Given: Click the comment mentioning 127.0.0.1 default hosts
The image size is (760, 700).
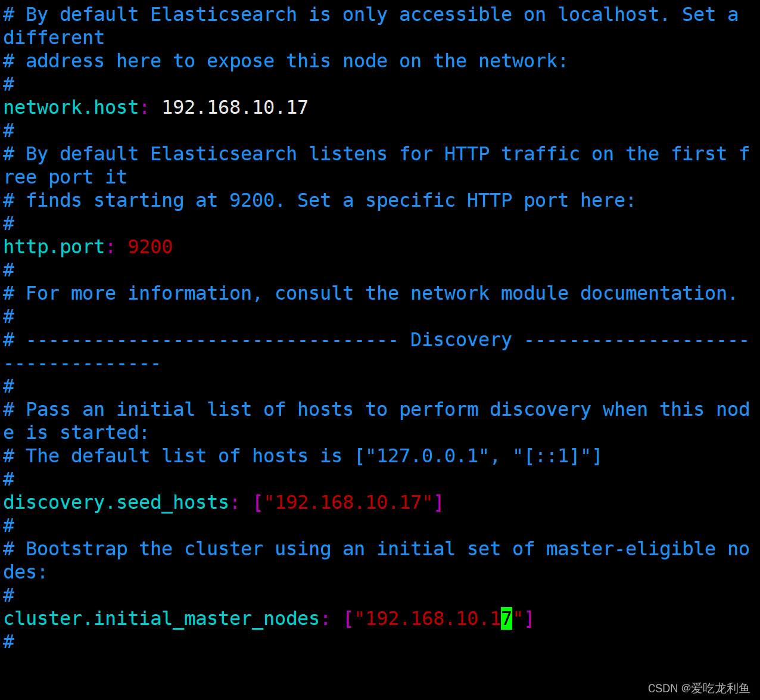Looking at the screenshot, I should coord(303,456).
